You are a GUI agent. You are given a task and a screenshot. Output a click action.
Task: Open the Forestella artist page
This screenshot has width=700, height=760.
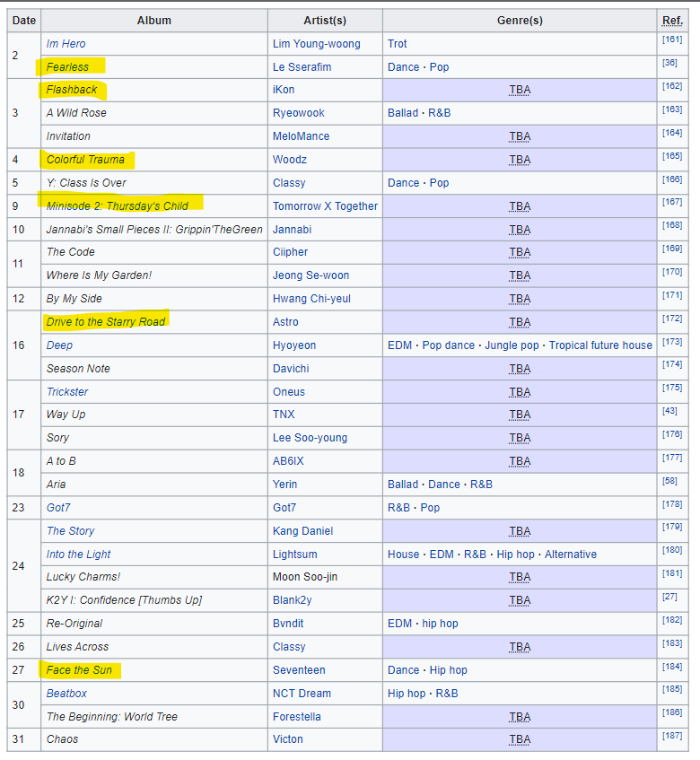297,716
